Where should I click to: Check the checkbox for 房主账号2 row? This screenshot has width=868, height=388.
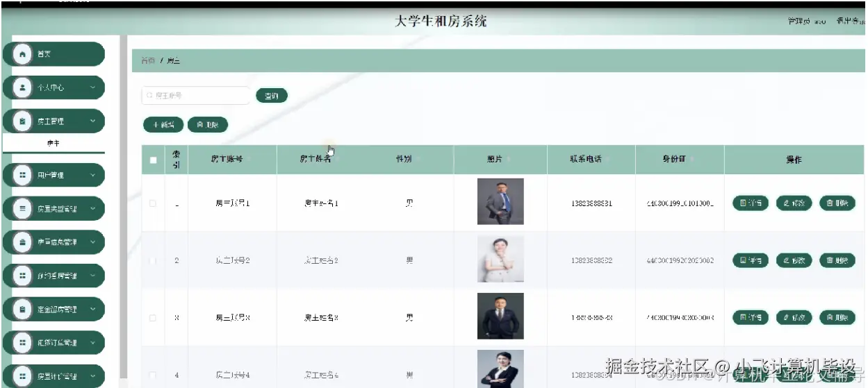point(153,260)
